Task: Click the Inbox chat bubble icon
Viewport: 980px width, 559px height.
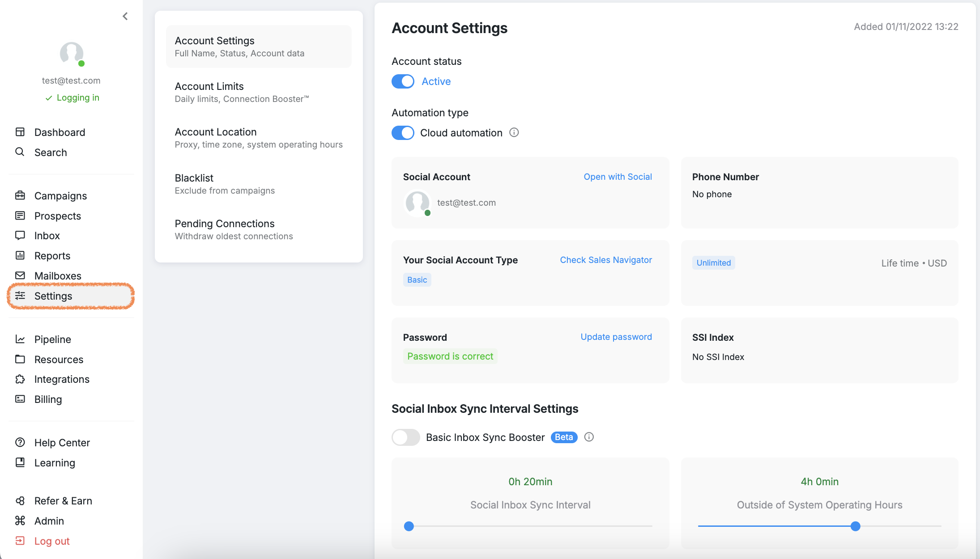Action: tap(20, 235)
